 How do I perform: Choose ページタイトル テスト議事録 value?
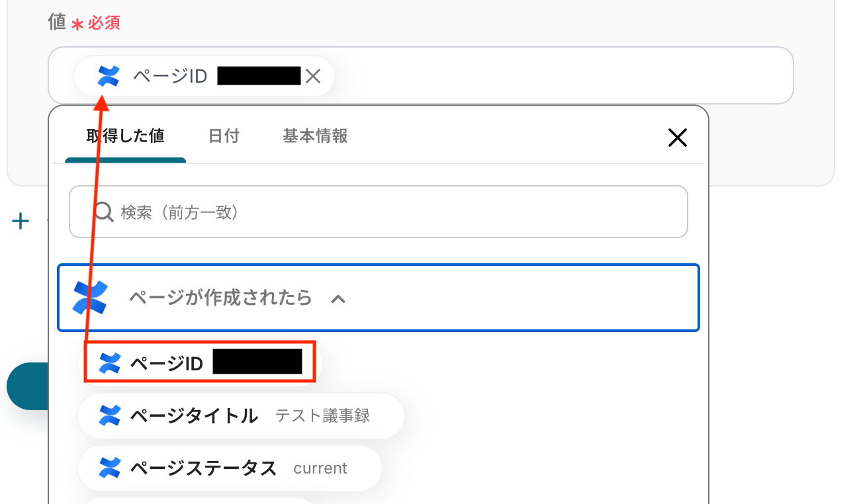(x=241, y=415)
